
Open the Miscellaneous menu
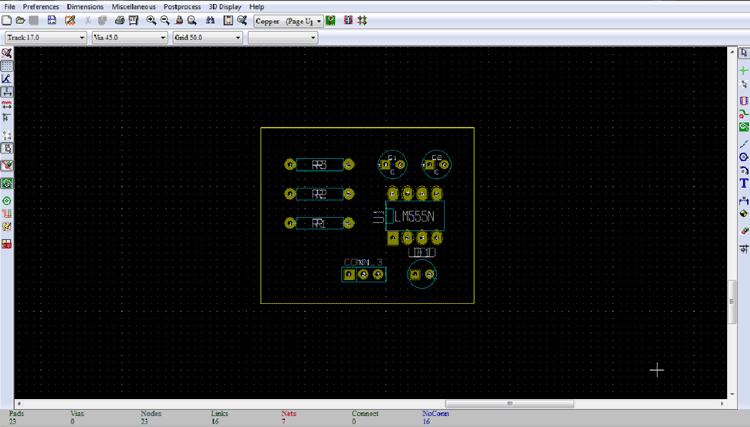(133, 7)
